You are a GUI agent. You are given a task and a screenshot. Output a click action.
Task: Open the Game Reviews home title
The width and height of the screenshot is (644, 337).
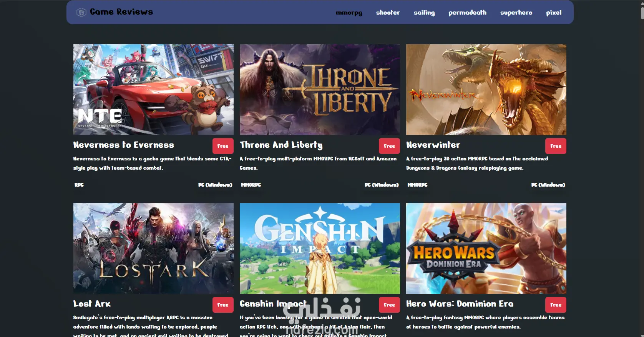pyautogui.click(x=121, y=12)
